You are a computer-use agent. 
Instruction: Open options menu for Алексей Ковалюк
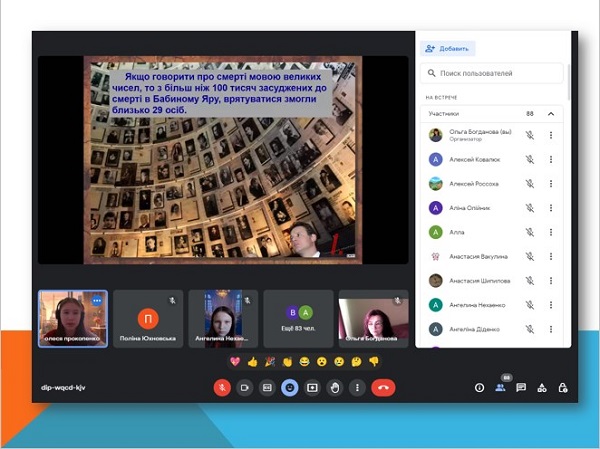pyautogui.click(x=551, y=159)
